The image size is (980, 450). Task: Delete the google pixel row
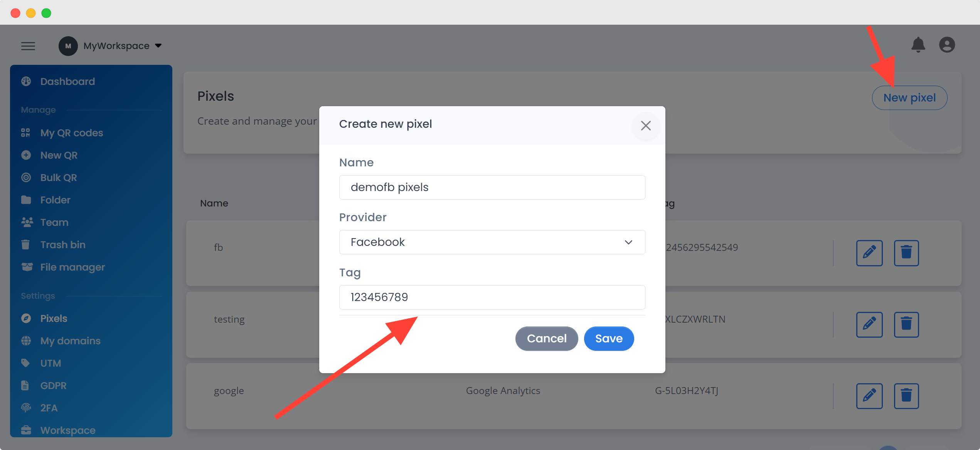[906, 396]
